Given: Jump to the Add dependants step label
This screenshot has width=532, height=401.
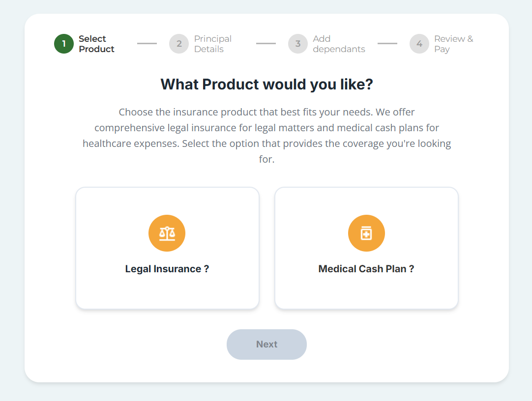Looking at the screenshot, I should click(x=339, y=44).
